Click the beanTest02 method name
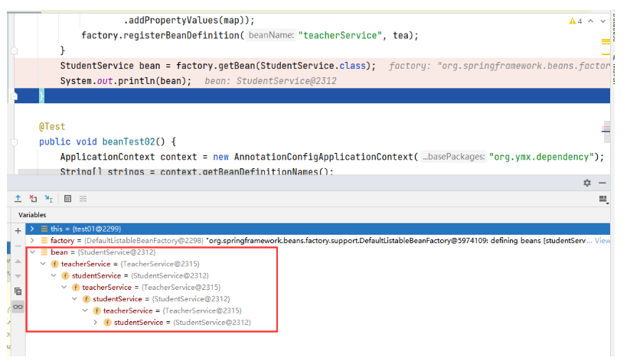 129,141
